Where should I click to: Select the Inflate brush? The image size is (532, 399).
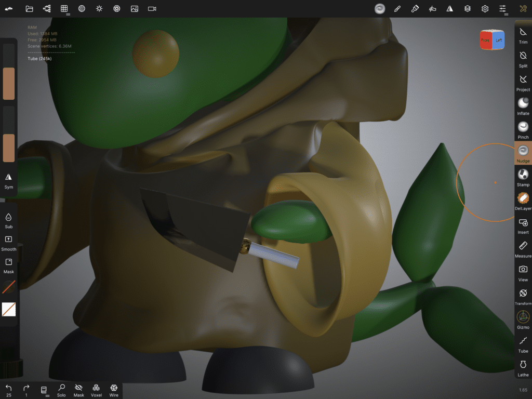tap(523, 106)
